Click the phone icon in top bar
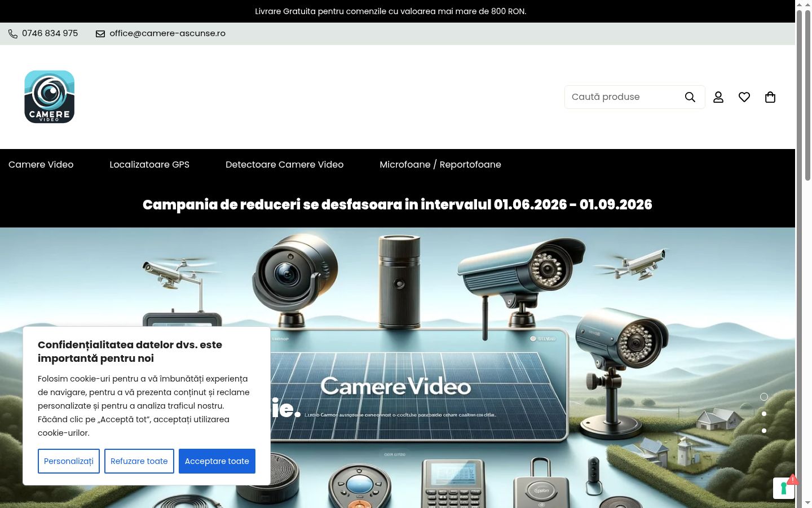Screen dimensions: 812x508 (x=13, y=34)
